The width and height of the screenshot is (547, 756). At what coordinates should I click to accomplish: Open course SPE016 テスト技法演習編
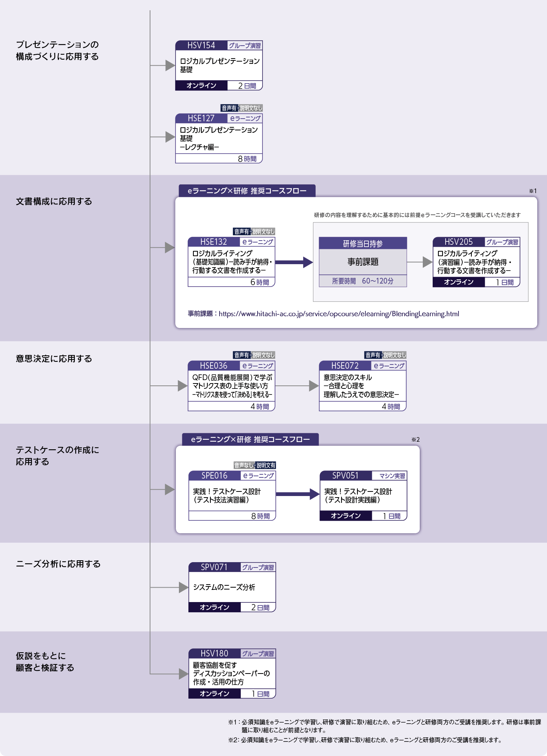232,496
